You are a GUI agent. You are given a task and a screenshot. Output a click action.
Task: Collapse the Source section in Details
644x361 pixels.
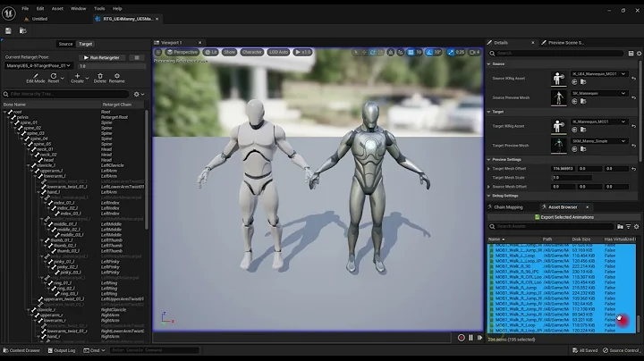coord(488,64)
